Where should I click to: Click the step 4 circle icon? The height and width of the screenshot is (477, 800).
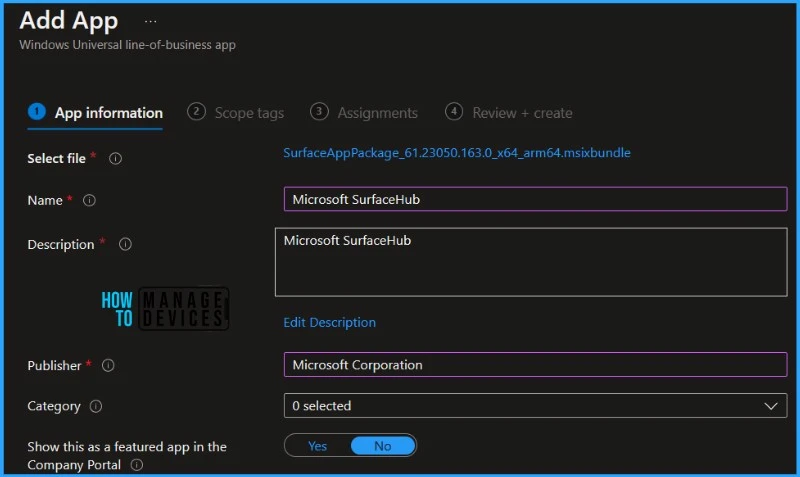(454, 111)
